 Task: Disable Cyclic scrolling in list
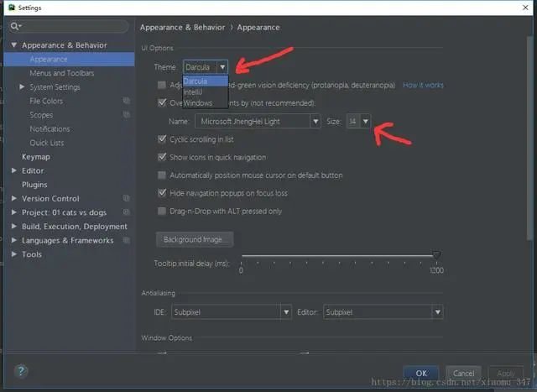pyautogui.click(x=162, y=139)
